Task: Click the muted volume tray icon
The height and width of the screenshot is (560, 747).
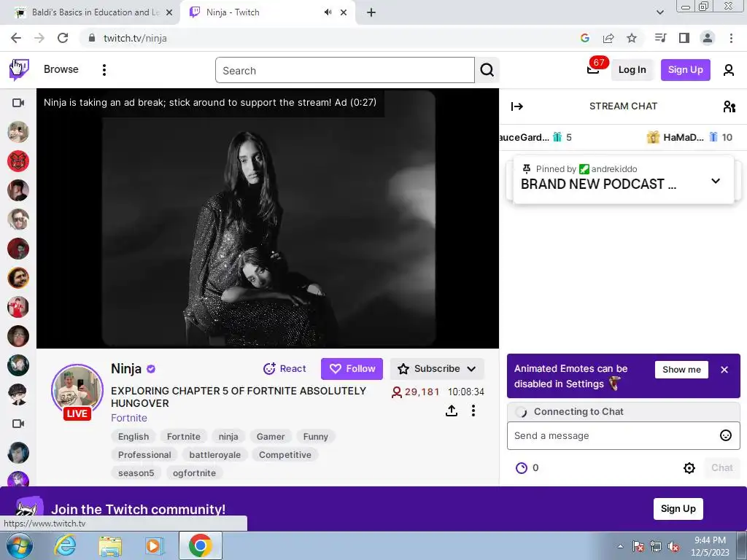Action: pos(673,546)
